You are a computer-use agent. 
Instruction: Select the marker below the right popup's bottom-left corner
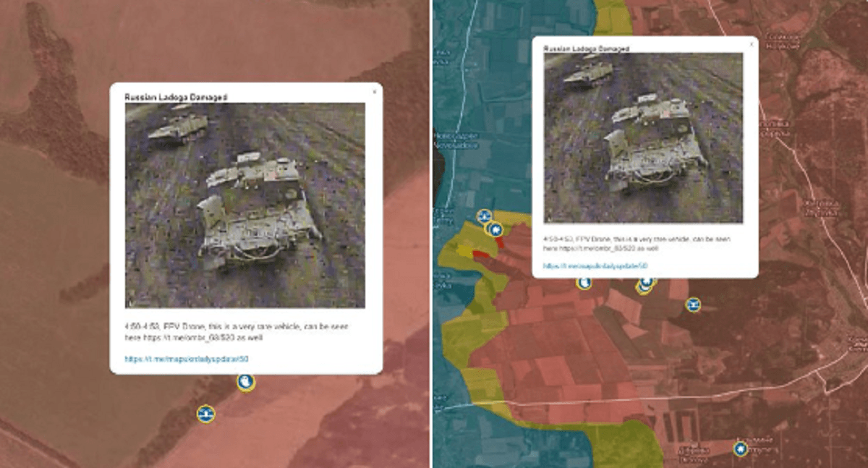584,283
